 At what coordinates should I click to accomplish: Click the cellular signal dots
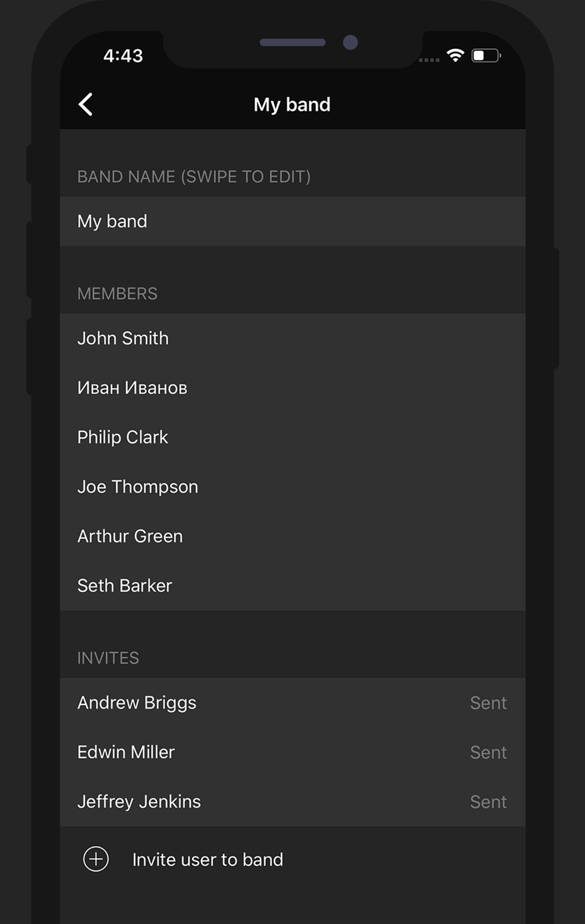coord(429,60)
